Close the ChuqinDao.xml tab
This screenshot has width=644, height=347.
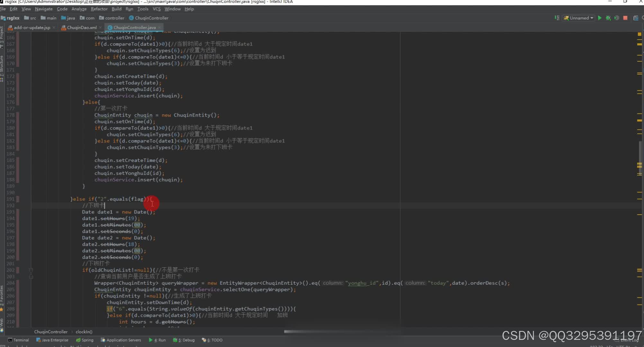point(100,27)
